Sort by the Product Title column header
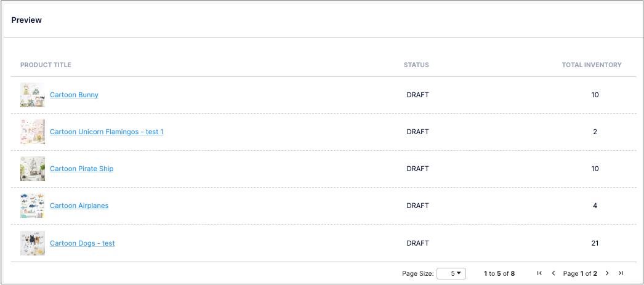The width and height of the screenshot is (644, 285). point(46,65)
